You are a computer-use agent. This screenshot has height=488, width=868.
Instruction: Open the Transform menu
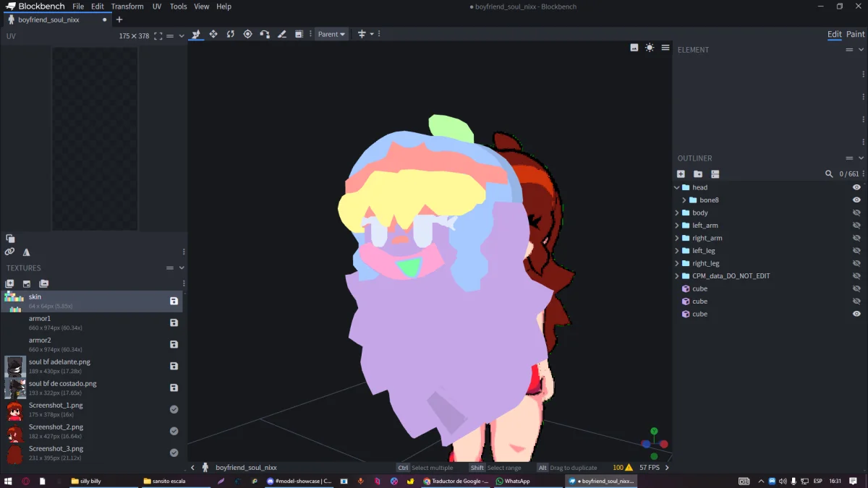click(127, 7)
